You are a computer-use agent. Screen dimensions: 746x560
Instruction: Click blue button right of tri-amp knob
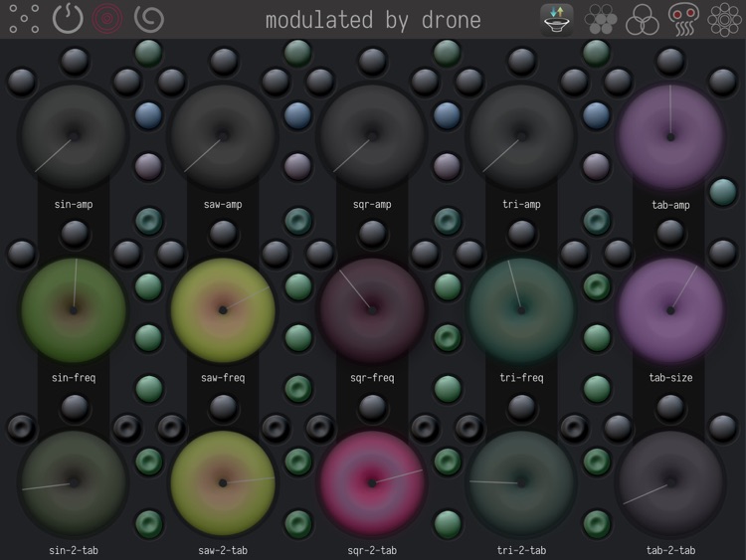pyautogui.click(x=597, y=115)
